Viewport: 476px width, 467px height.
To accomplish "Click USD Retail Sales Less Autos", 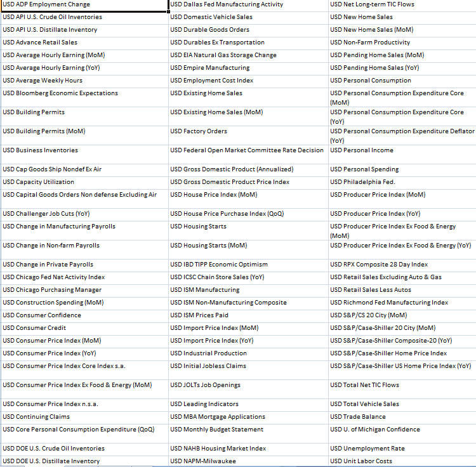I will click(402, 291).
